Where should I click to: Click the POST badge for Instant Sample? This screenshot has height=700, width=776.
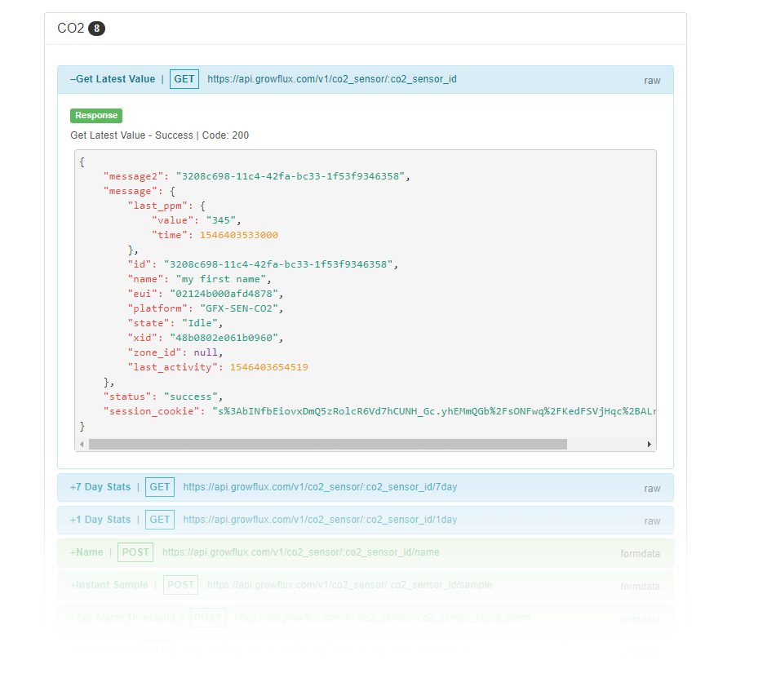180,585
